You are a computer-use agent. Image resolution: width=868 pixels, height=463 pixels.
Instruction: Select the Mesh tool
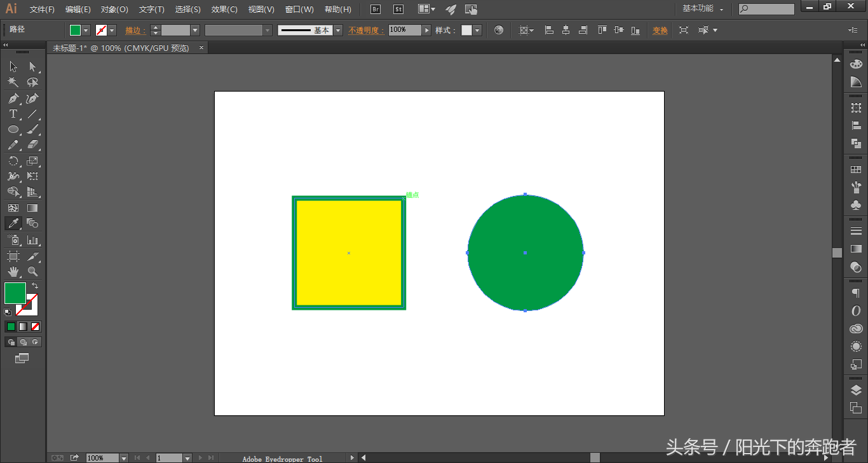(x=13, y=208)
